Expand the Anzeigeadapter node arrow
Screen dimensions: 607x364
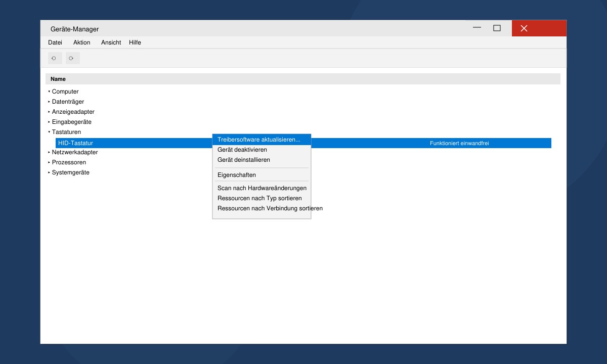tap(49, 112)
